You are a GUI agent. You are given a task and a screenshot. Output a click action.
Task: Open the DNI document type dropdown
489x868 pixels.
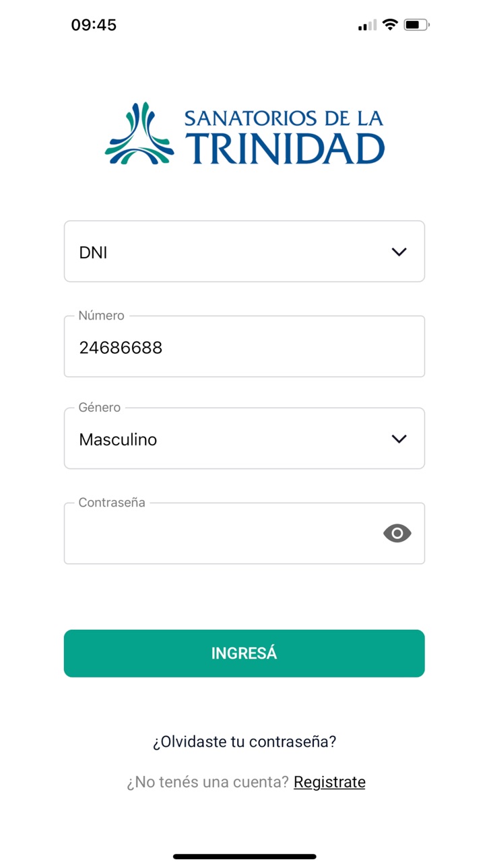pyautogui.click(x=244, y=252)
